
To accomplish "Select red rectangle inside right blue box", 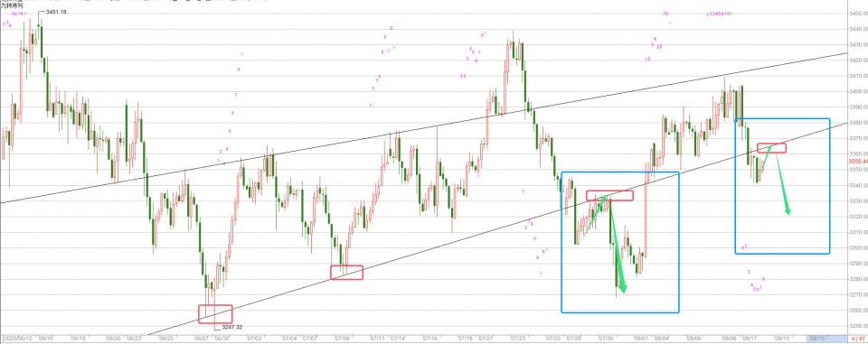I will [x=771, y=148].
